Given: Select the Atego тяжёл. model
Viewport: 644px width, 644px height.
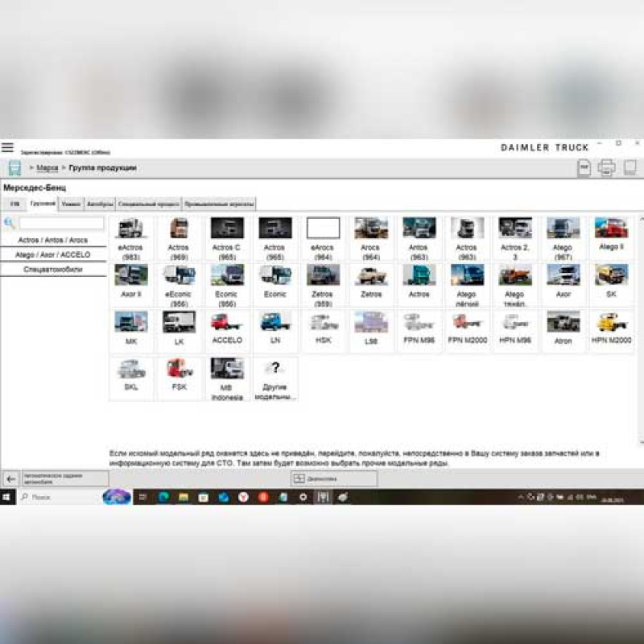Looking at the screenshot, I should tap(515, 285).
